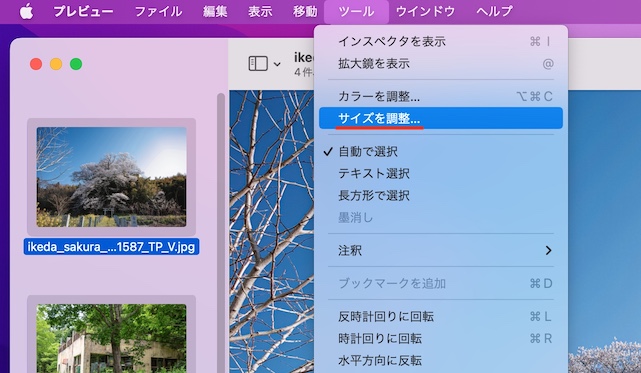Open the Apple menu
This screenshot has height=373, width=641.
coord(27,11)
